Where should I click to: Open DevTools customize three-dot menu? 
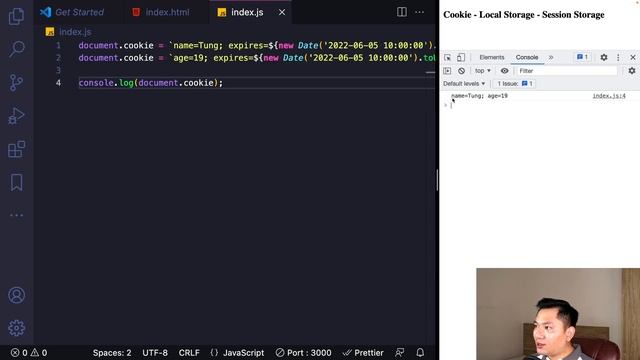618,58
